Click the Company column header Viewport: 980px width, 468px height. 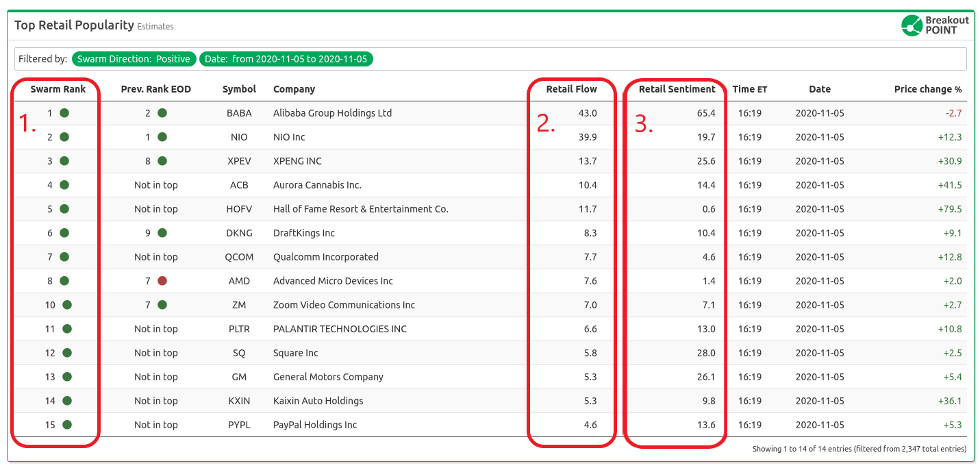click(294, 89)
